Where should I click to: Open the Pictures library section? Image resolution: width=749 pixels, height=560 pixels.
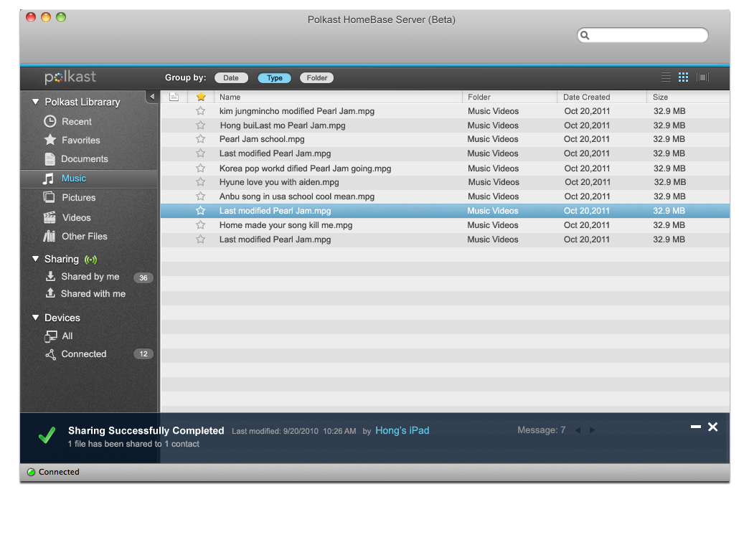(x=78, y=198)
